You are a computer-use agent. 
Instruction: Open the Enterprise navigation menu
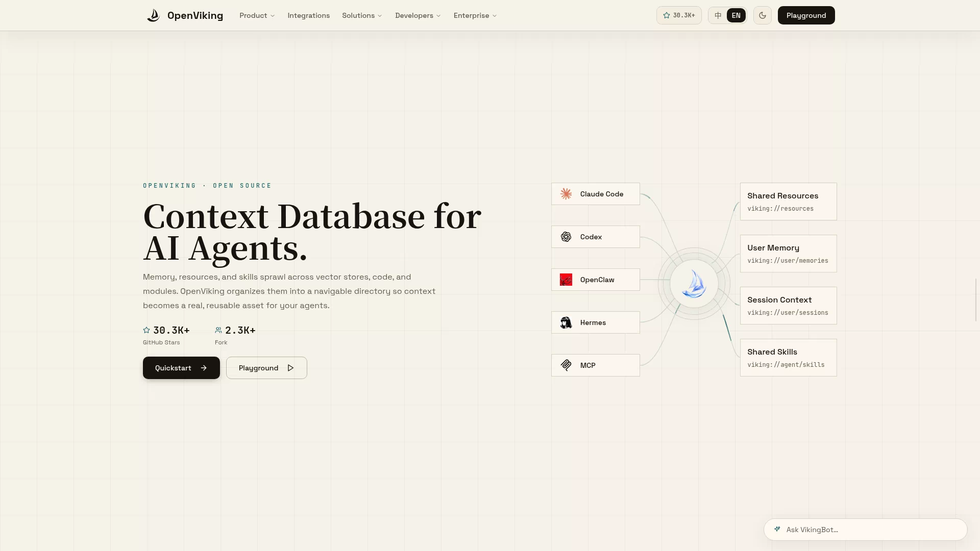475,15
